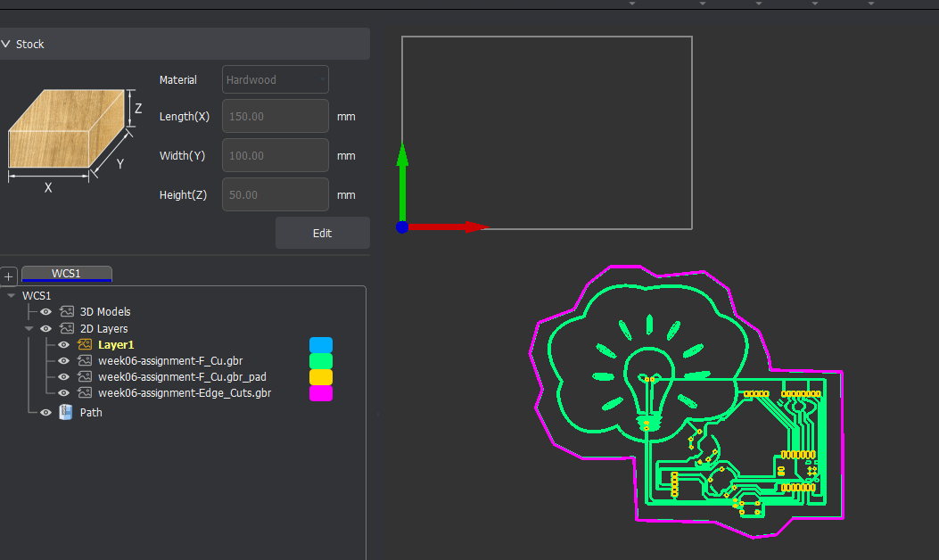Select the WCS1 tab
The width and height of the screenshot is (939, 560).
click(x=67, y=273)
